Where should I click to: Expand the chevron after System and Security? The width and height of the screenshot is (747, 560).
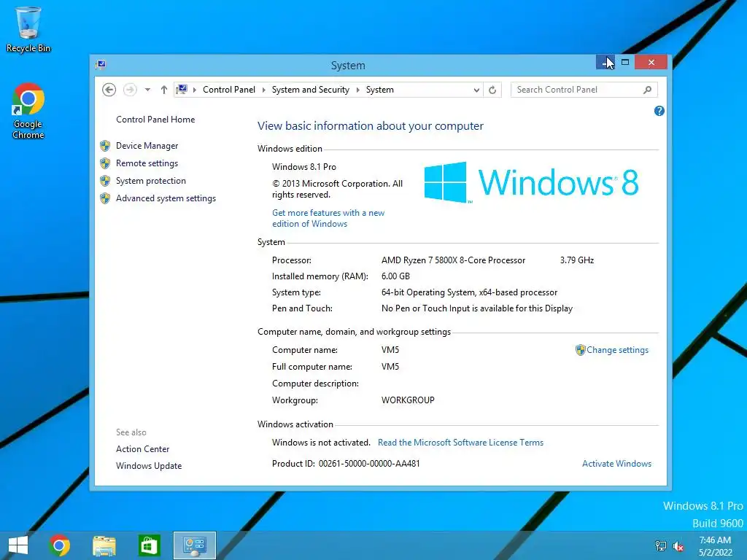coord(357,90)
